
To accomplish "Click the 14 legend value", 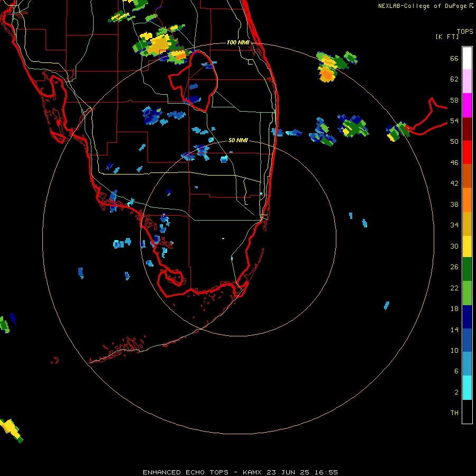I will pyautogui.click(x=454, y=329).
